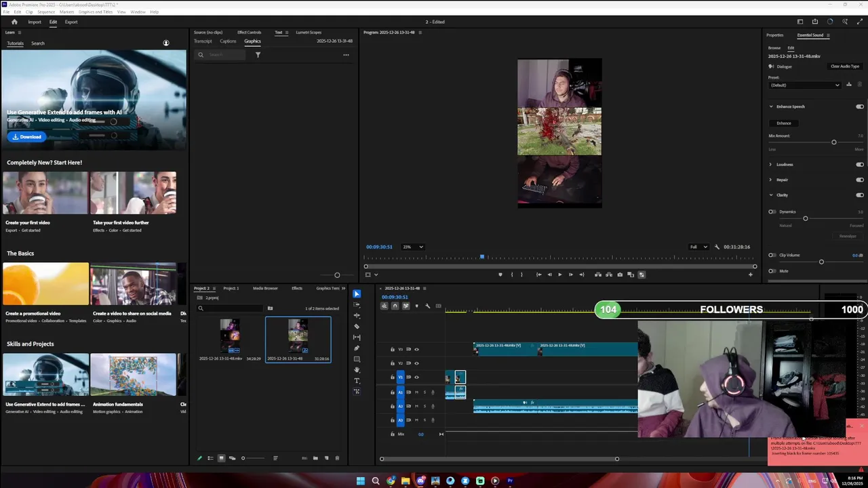Toggle Loudness switch in Essential Sound
This screenshot has height=488, width=868.
point(860,165)
